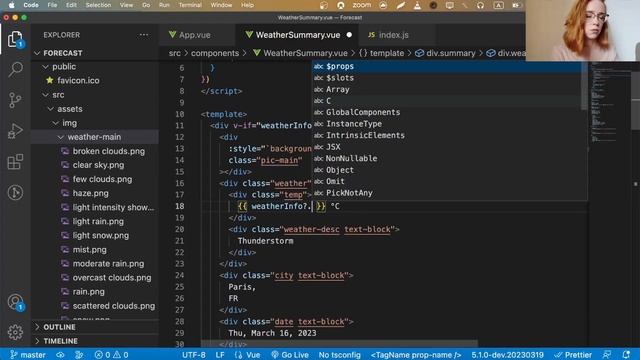This screenshot has width=640, height=360.
Task: Close unsaved WeatherSummary.vue tab dot
Action: 349,35
